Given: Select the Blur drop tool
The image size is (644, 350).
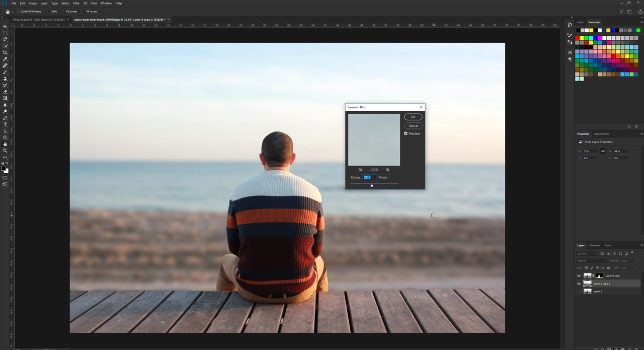Looking at the screenshot, I should pyautogui.click(x=6, y=105).
